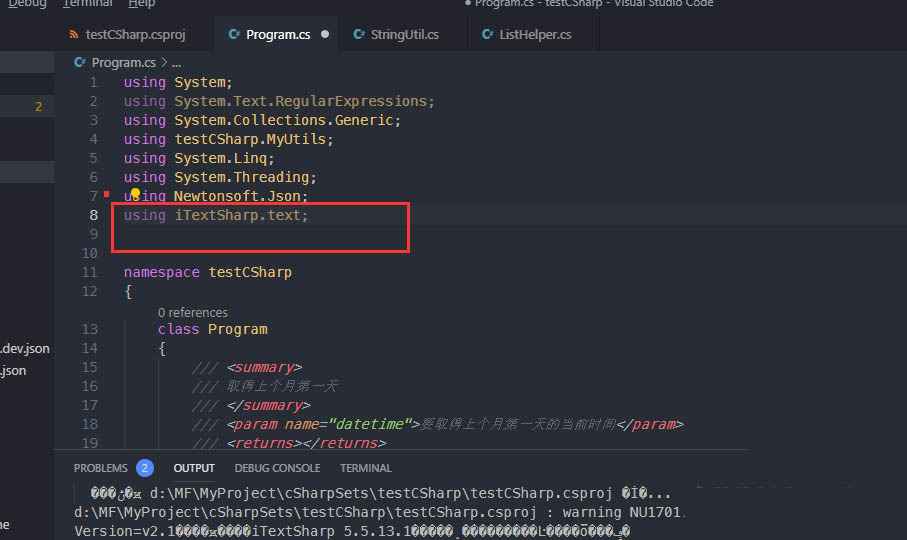This screenshot has height=540, width=907.
Task: Open the TERMINAL panel tab
Action: pyautogui.click(x=365, y=468)
